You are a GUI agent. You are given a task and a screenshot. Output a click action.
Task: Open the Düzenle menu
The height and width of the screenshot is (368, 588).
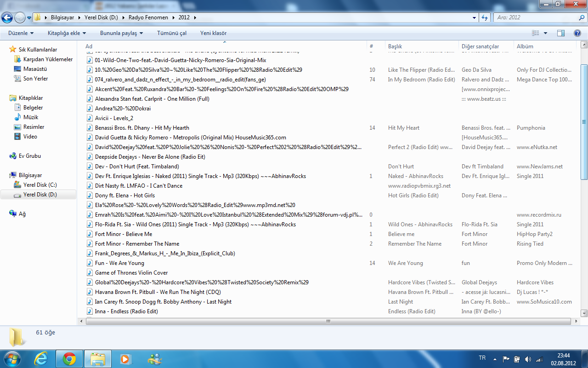coord(21,33)
